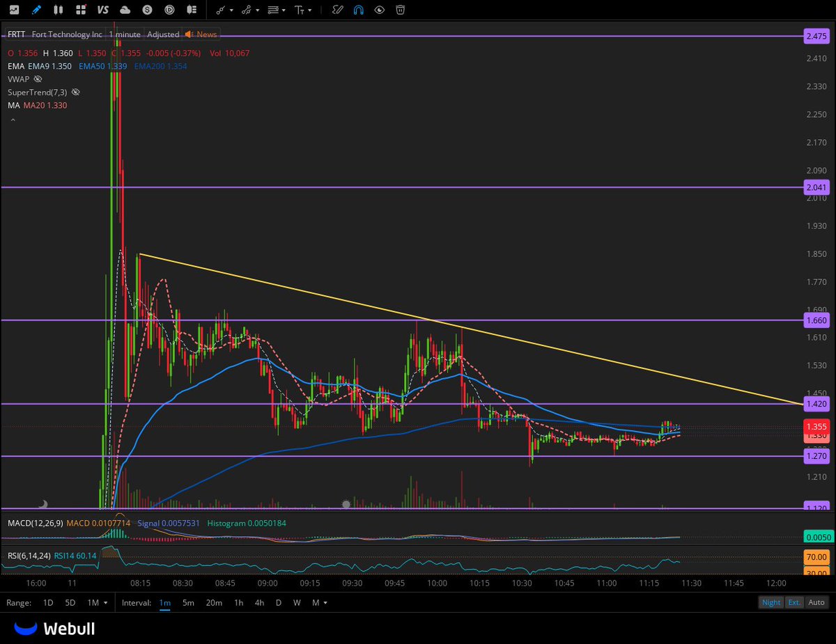Click the red 1.355 current price tag
This screenshot has height=644, width=836.
pos(816,426)
